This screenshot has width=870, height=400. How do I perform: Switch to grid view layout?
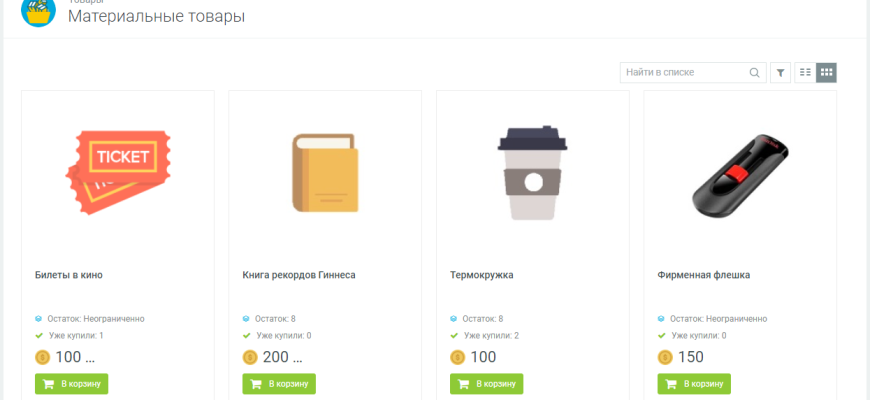(826, 72)
